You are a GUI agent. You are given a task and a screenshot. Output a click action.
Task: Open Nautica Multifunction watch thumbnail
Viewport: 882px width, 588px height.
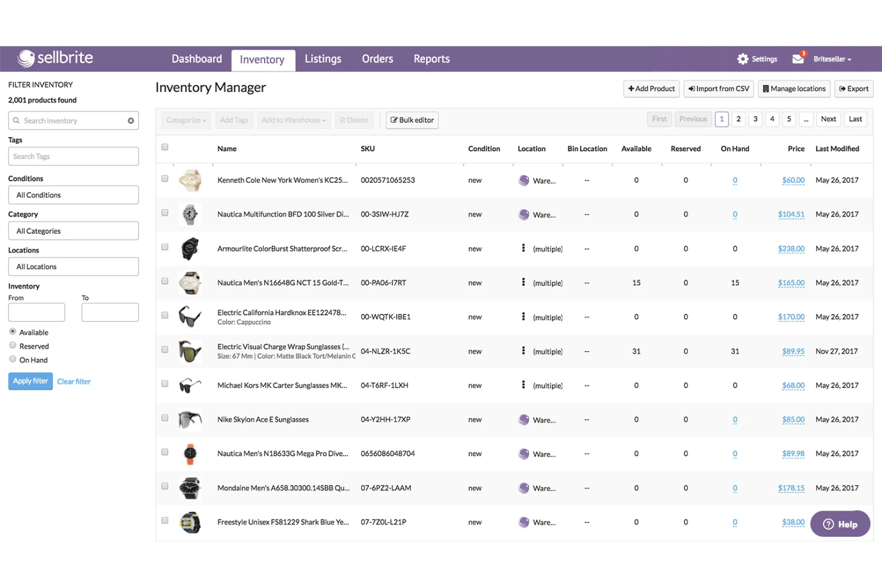(190, 214)
